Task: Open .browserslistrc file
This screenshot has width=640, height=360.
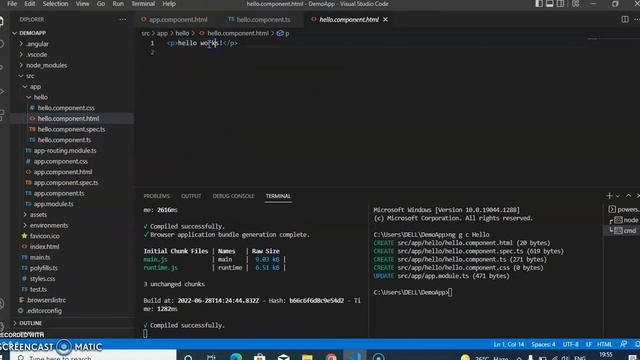Action: tap(46, 300)
